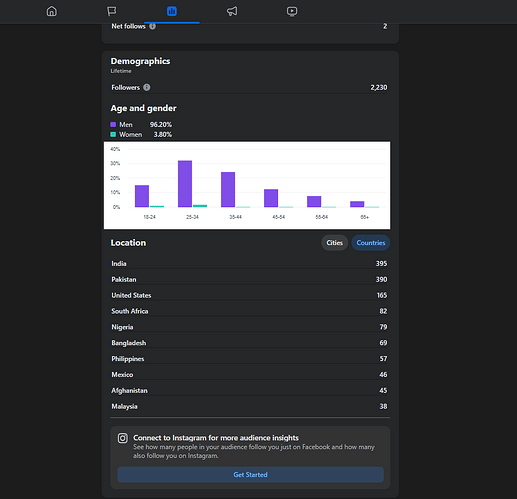The image size is (517, 499).
Task: Click the info icon beside Followers
Action: (x=147, y=87)
